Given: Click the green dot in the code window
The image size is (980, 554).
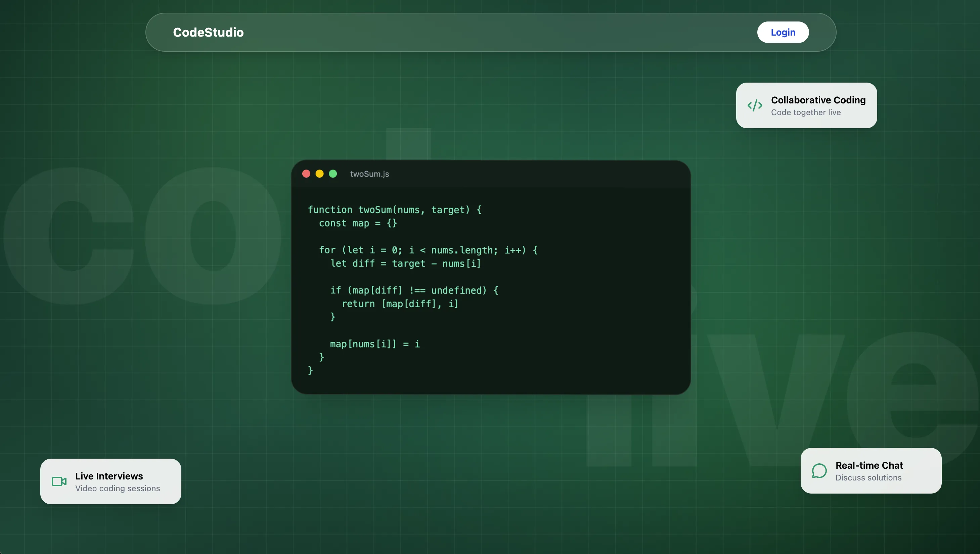Looking at the screenshot, I should tap(332, 174).
